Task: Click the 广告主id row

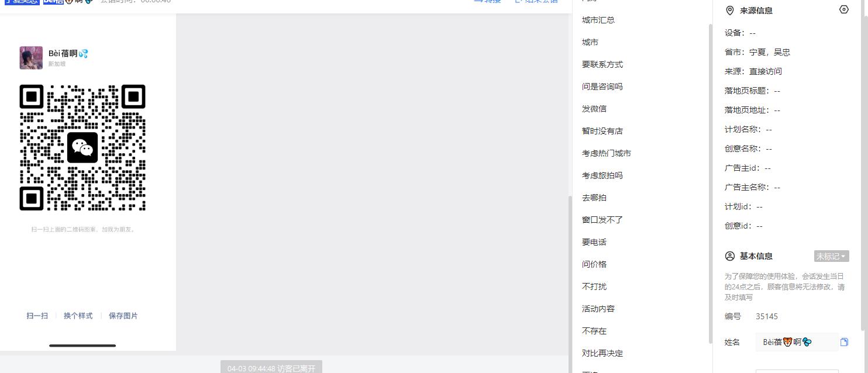Action: pos(748,168)
